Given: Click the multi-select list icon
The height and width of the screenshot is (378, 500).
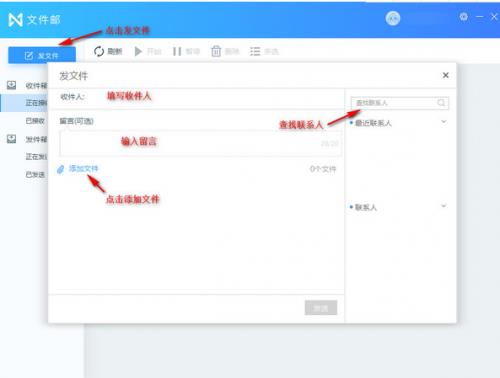Looking at the screenshot, I should (x=255, y=51).
